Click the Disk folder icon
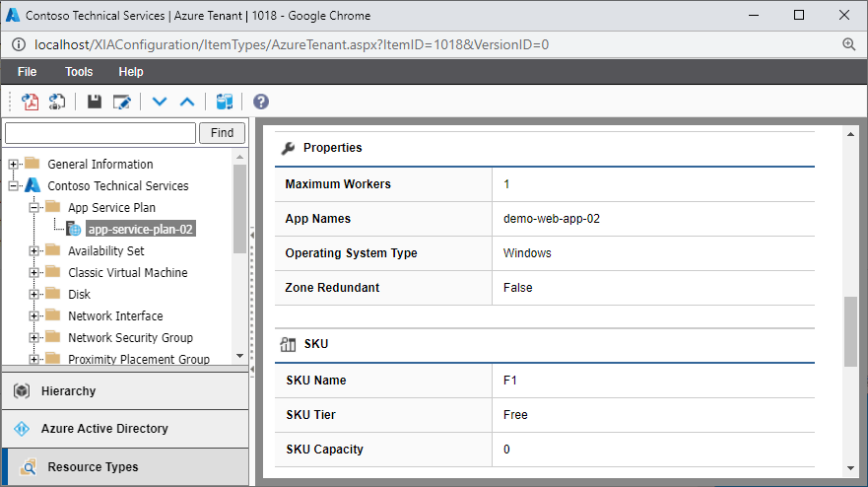Screen dimensions: 868x487 pyautogui.click(x=53, y=293)
